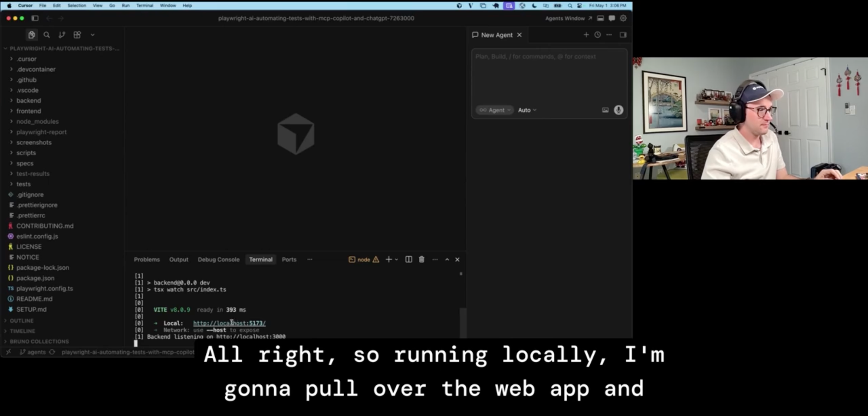Expand the backend folder
The height and width of the screenshot is (416, 868).
click(x=62, y=100)
